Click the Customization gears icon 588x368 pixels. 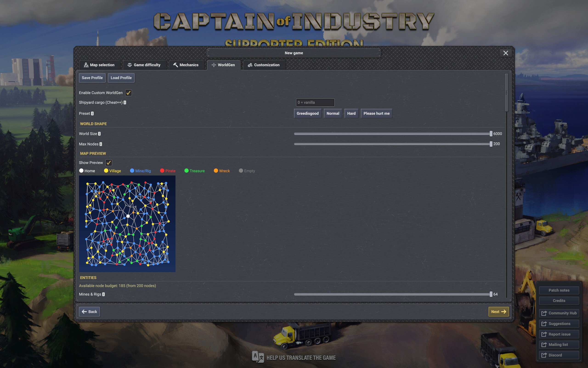coord(250,65)
